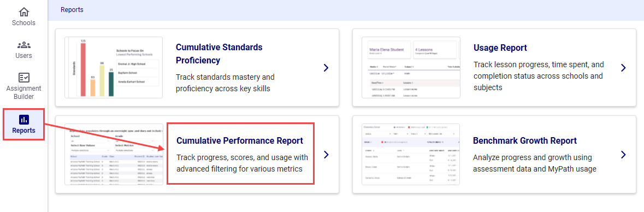This screenshot has height=212, width=644.
Task: Open Benchmark Growth Report title link
Action: (525, 141)
